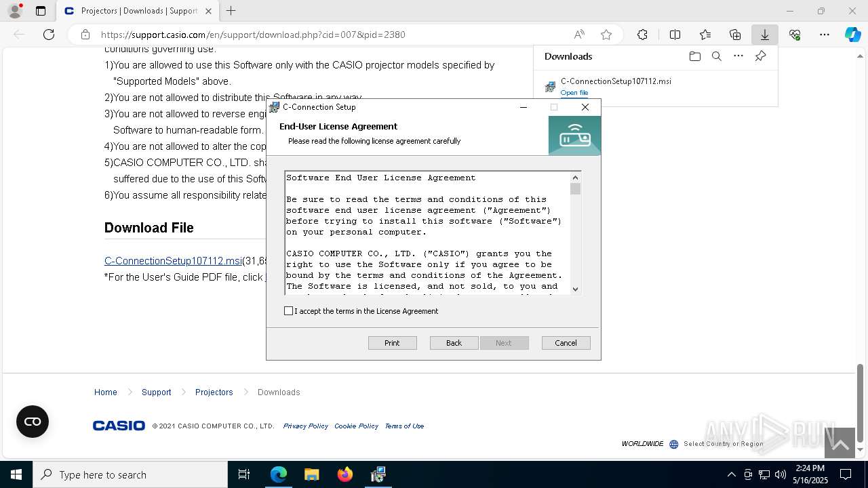868x488 pixels.
Task: Open Firefox from taskbar
Action: pos(344,474)
